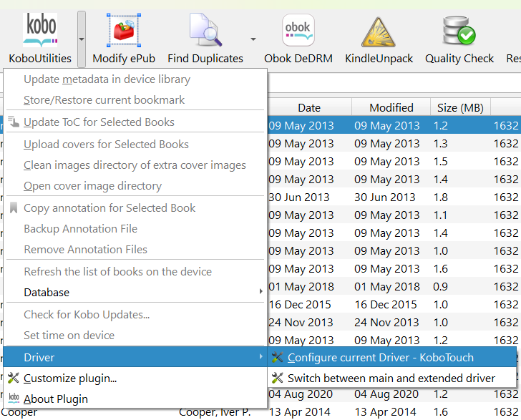This screenshot has width=521, height=420.
Task: Select Customize plugin... menu entry
Action: (x=135, y=379)
